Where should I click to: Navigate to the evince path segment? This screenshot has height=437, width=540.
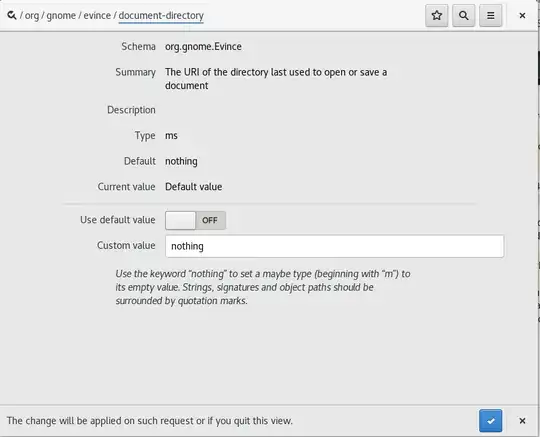pyautogui.click(x=97, y=15)
